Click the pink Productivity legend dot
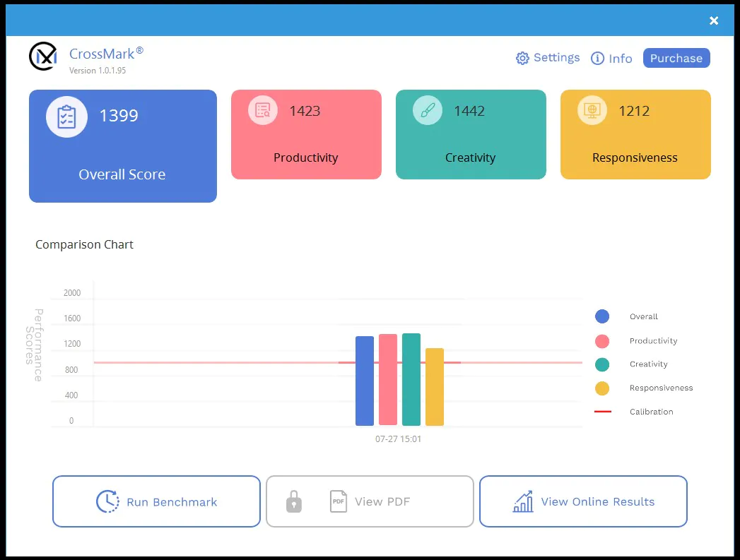 [x=602, y=341]
